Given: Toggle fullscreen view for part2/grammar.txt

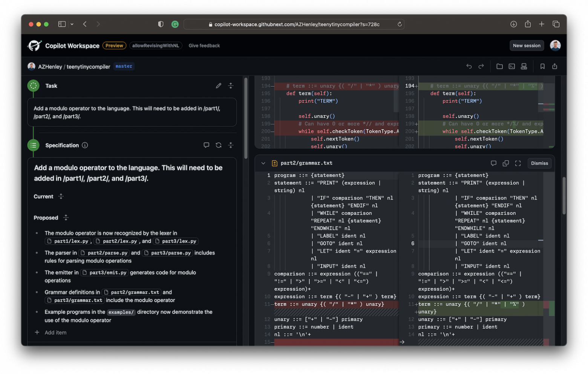Looking at the screenshot, I should pos(518,163).
